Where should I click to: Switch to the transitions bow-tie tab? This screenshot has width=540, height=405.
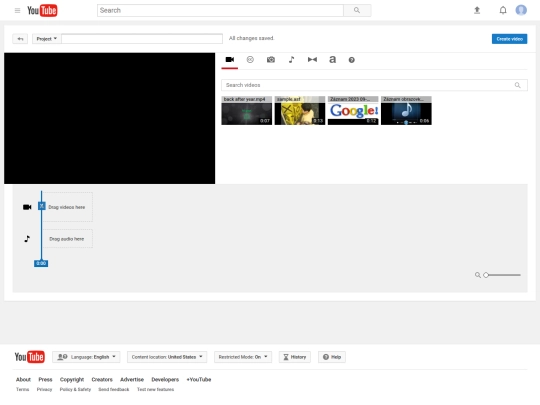pyautogui.click(x=312, y=60)
